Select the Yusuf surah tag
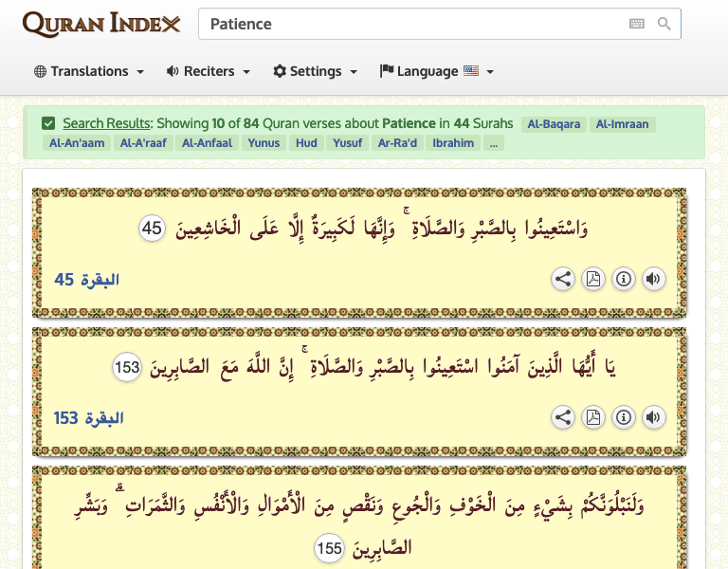728x569 pixels. [346, 143]
